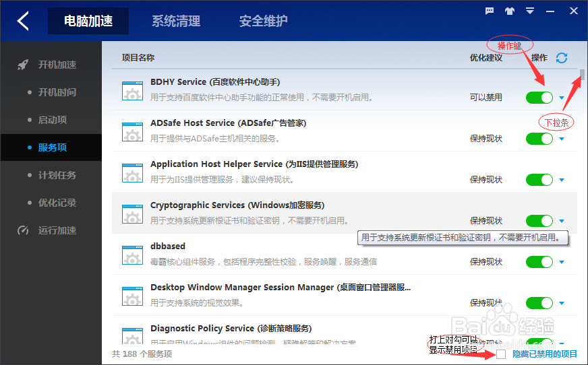Open the main menu triangle icon
The image size is (588, 365).
coord(530,11)
